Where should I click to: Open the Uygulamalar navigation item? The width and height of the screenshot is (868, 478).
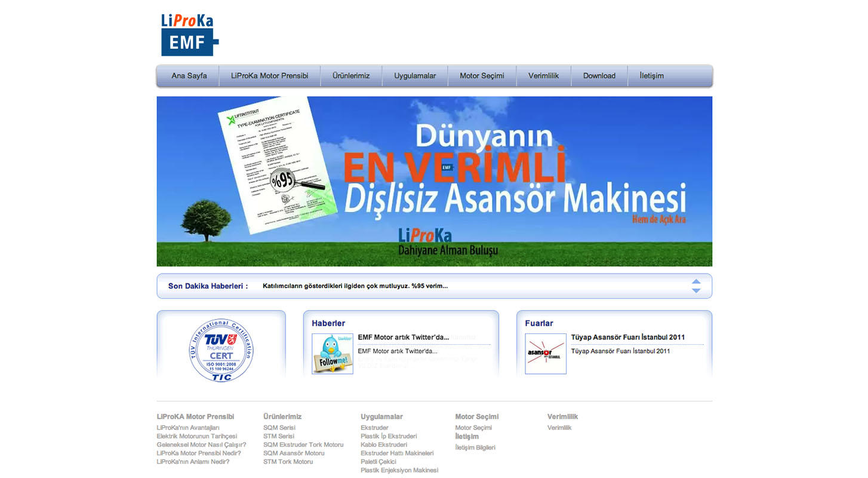point(415,76)
